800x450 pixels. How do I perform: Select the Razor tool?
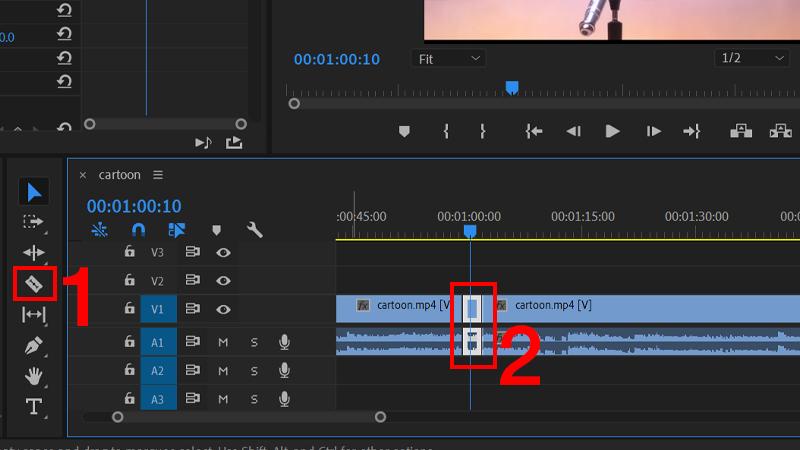pyautogui.click(x=34, y=284)
